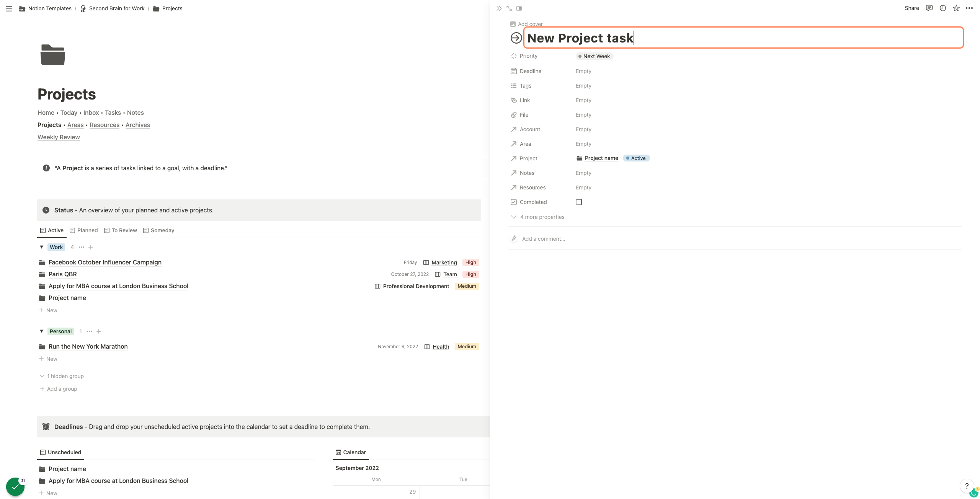
Task: Open task as full page
Action: 509,8
